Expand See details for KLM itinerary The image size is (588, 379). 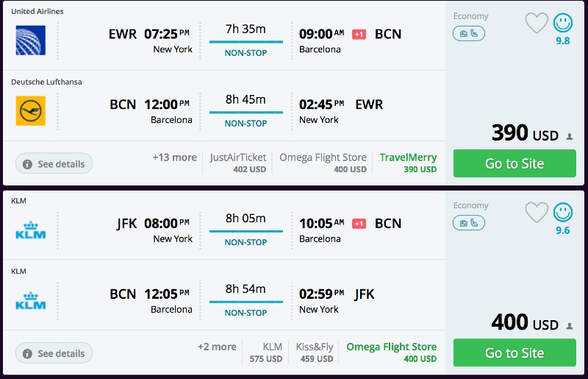coord(54,353)
